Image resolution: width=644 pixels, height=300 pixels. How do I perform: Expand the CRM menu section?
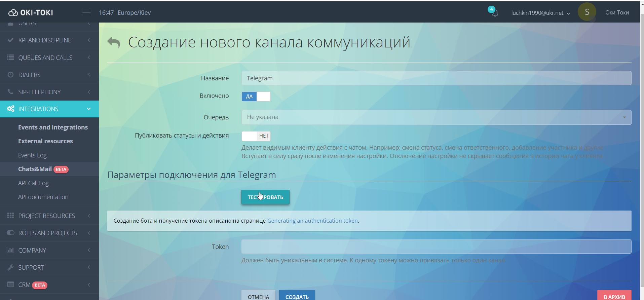point(49,285)
